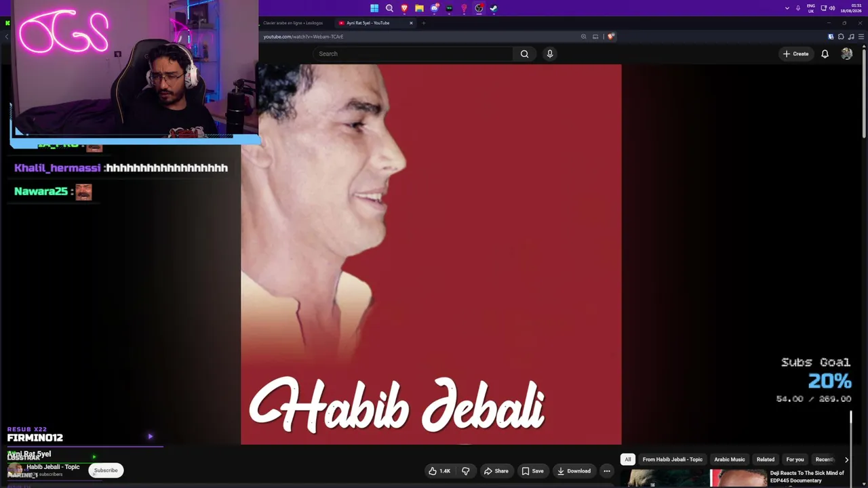Open the clock and date panel

pyautogui.click(x=851, y=8)
